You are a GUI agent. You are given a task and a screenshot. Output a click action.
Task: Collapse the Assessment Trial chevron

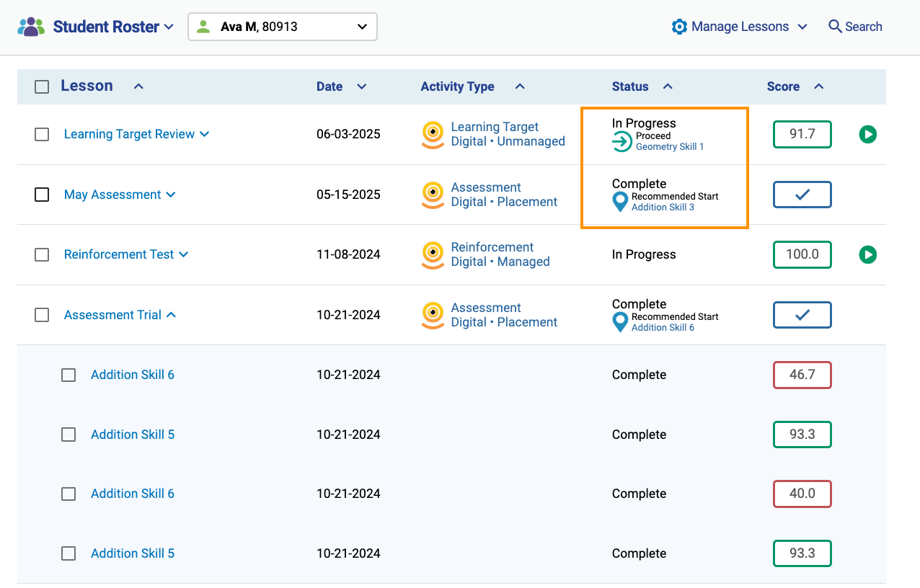coord(172,315)
